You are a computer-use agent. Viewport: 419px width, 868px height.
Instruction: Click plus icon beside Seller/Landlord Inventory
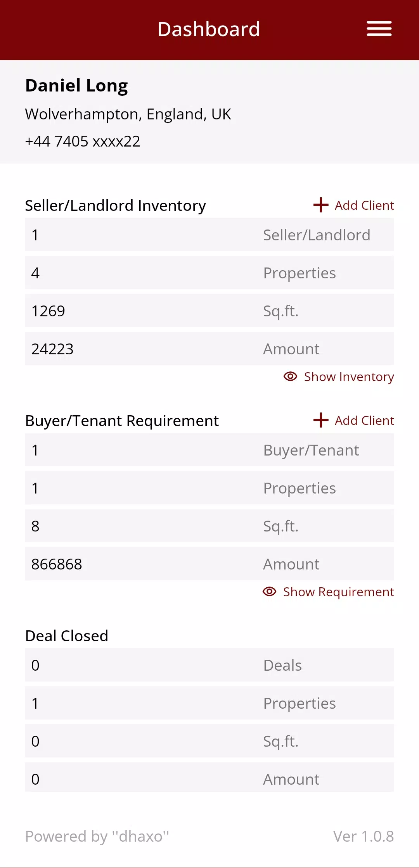pos(321,205)
